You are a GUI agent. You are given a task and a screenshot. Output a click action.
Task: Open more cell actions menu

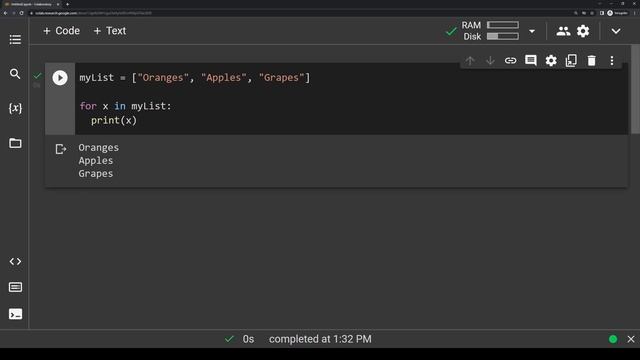pos(612,61)
